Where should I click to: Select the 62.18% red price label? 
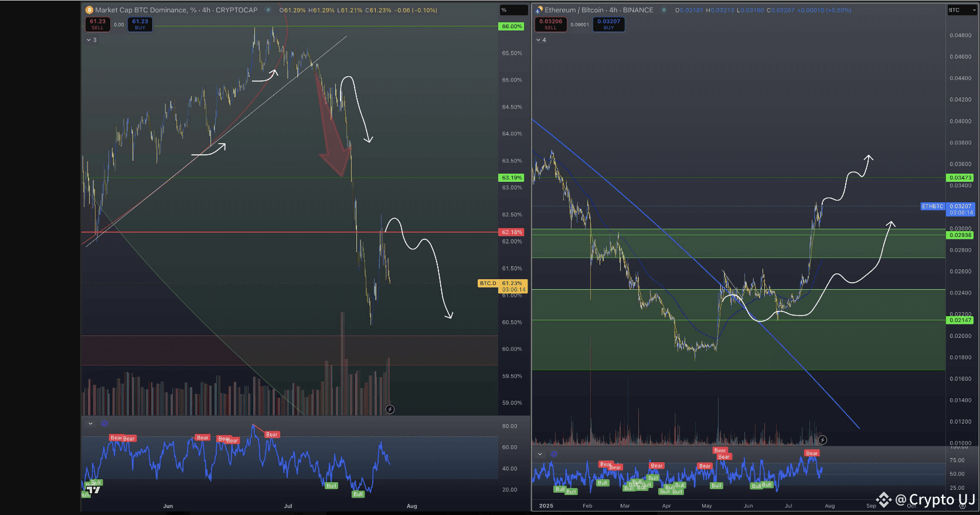click(x=512, y=232)
